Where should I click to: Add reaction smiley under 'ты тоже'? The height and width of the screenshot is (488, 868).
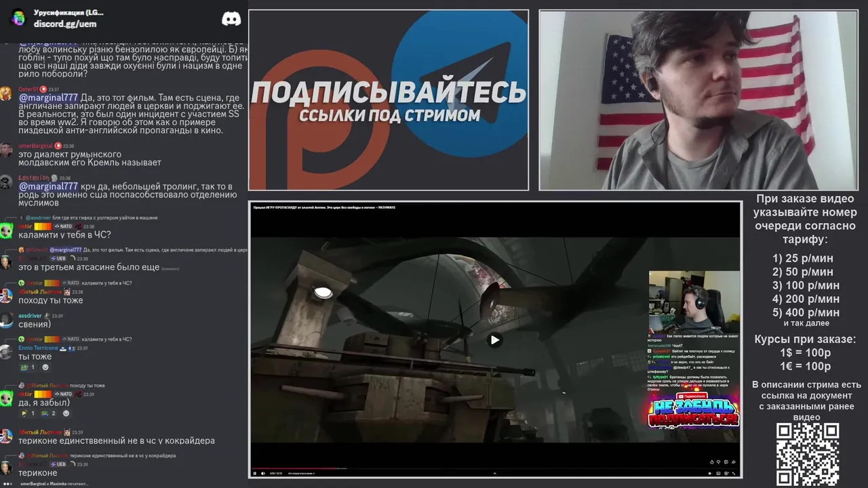coord(45,367)
